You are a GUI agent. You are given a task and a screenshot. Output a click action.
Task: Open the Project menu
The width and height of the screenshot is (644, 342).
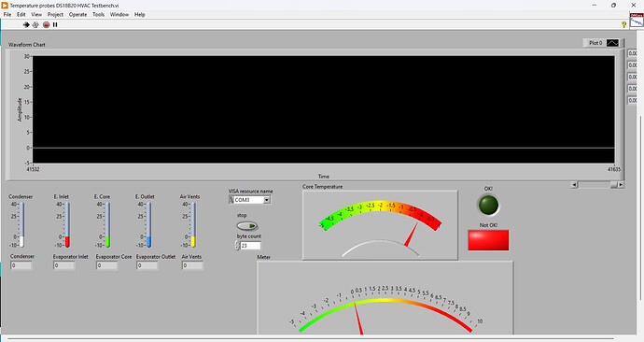55,14
